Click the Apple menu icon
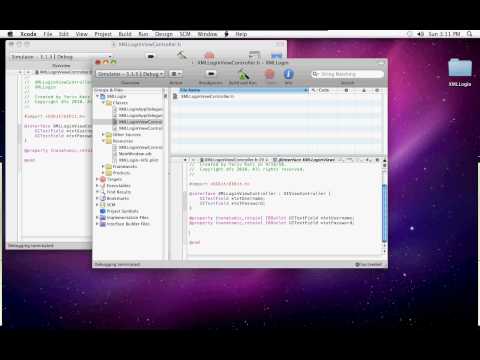This screenshot has height=360, width=480. click(x=10, y=34)
